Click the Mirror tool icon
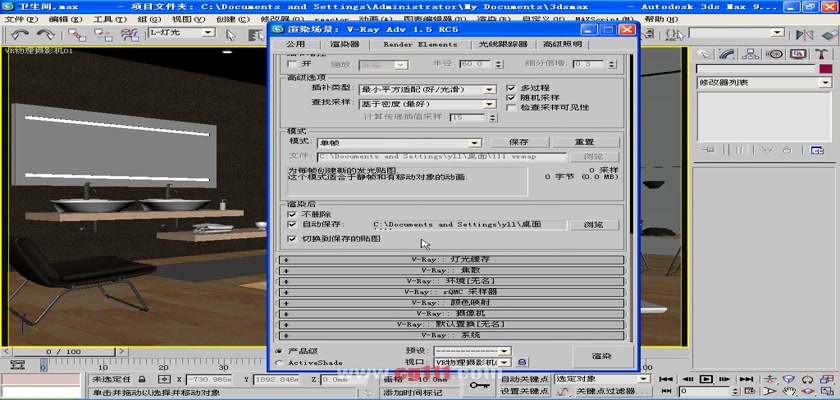 804,35
